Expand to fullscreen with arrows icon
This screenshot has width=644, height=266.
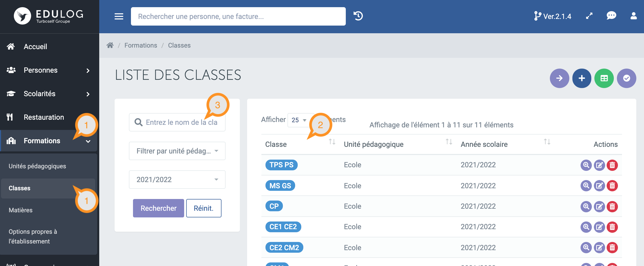click(589, 16)
